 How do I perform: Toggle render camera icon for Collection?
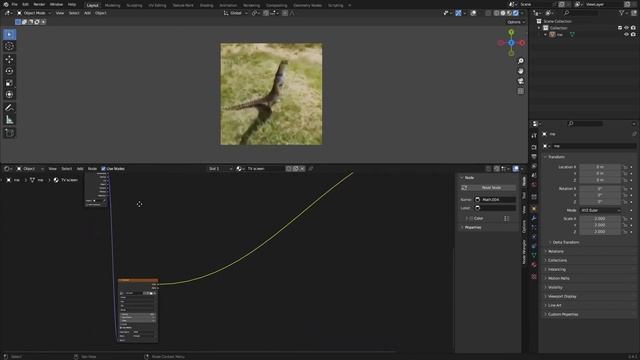point(633,28)
